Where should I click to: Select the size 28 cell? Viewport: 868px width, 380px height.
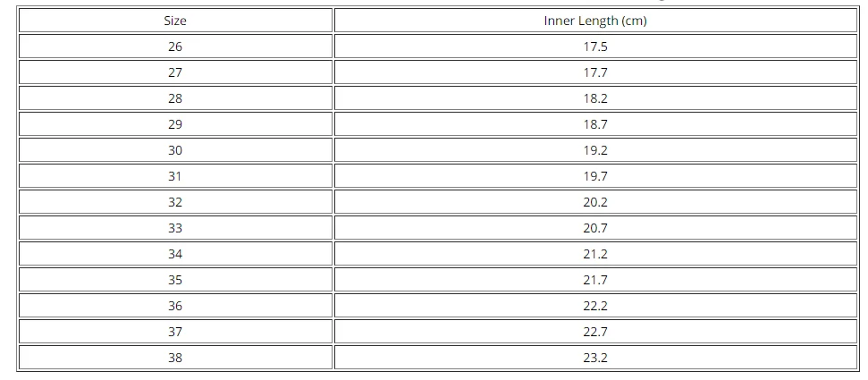point(175,98)
